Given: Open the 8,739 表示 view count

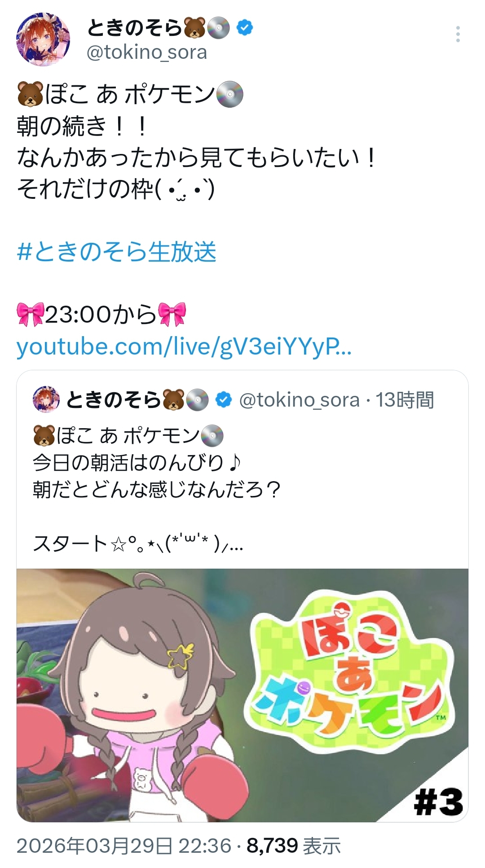Looking at the screenshot, I should (294, 846).
